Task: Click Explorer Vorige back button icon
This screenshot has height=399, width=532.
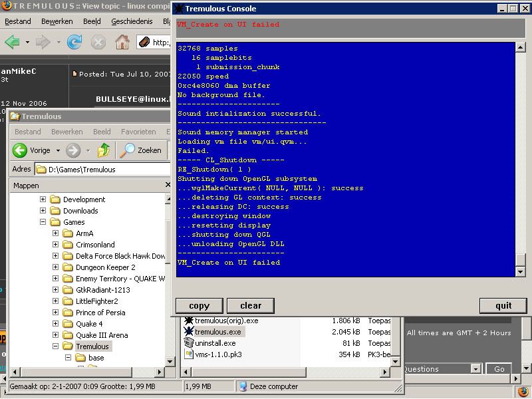Action: tap(20, 150)
